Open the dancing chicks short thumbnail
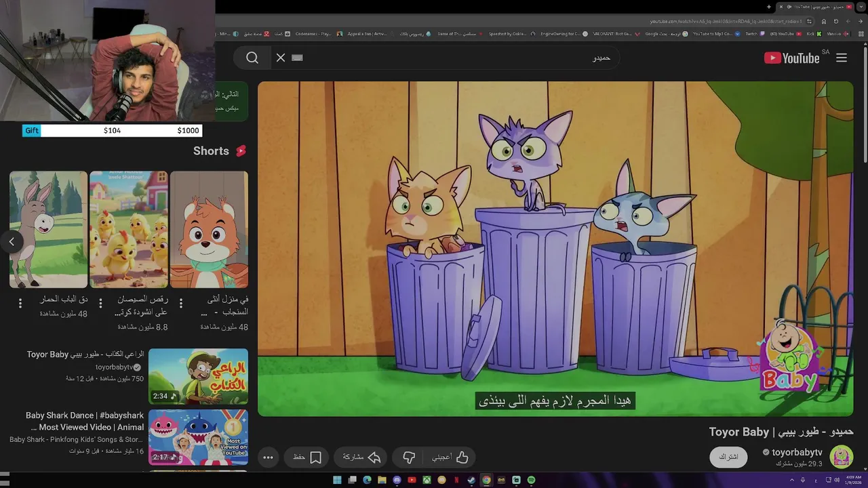Screen dimensions: 868x488 click(129, 230)
